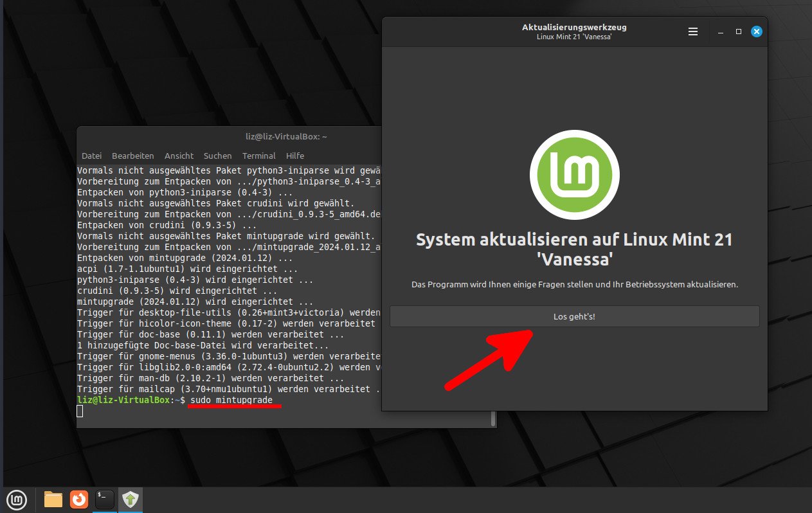Launch Firefox from the taskbar

(78, 500)
